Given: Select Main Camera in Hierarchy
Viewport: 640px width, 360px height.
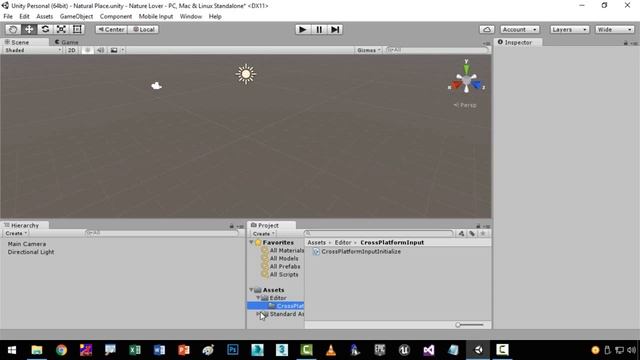Looking at the screenshot, I should tap(27, 244).
